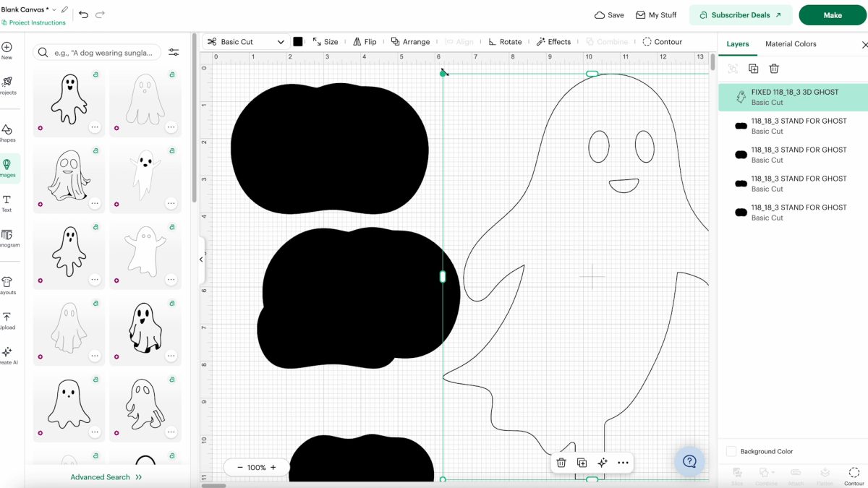Click Flatten at bottom of Layers panel
This screenshot has width=868, height=488.
click(x=825, y=476)
